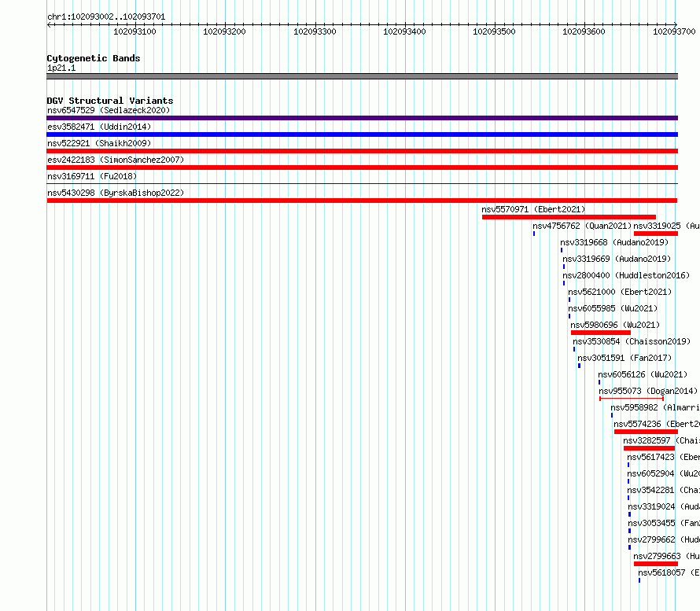The height and width of the screenshot is (611, 700).
Task: Click ruler position 102093300
Action: pyautogui.click(x=315, y=31)
